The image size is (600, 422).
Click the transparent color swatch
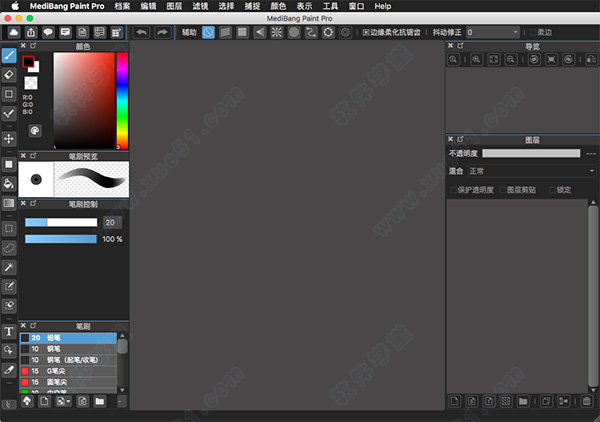click(31, 83)
